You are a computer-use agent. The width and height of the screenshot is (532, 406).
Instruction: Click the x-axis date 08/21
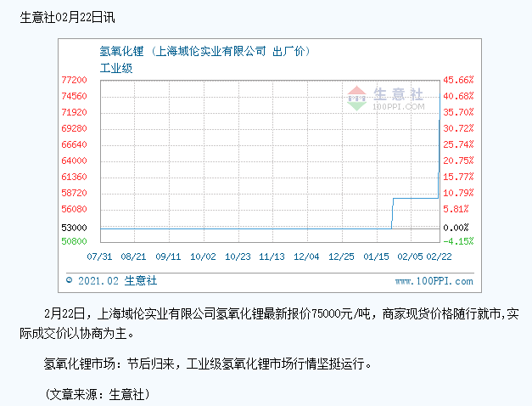tap(133, 257)
